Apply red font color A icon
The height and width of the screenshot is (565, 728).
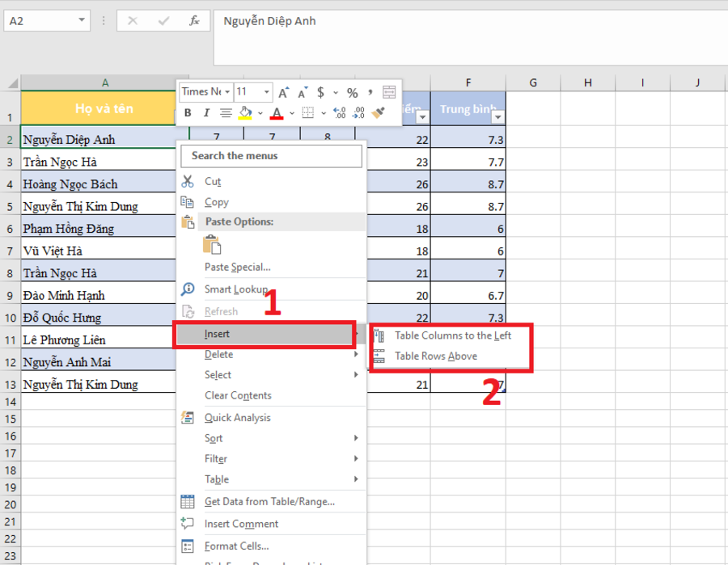pos(277,112)
